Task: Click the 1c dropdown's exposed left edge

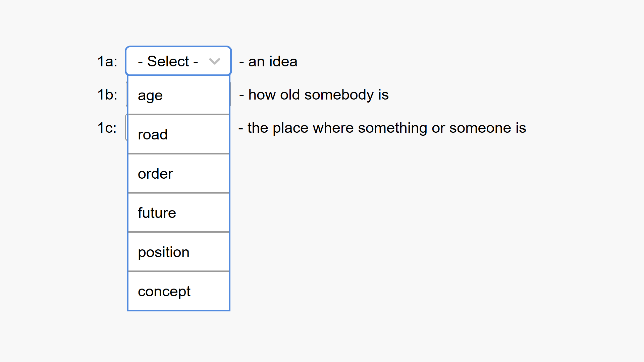Action: 126,128
